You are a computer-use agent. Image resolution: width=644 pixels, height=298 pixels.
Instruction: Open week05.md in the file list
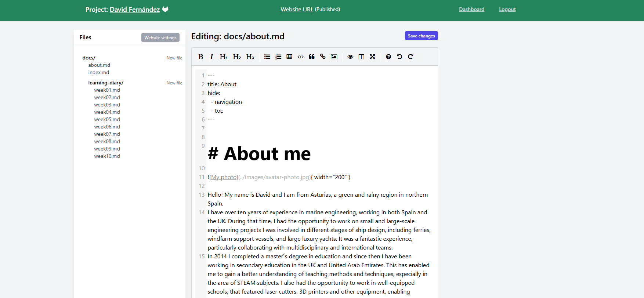(107, 119)
